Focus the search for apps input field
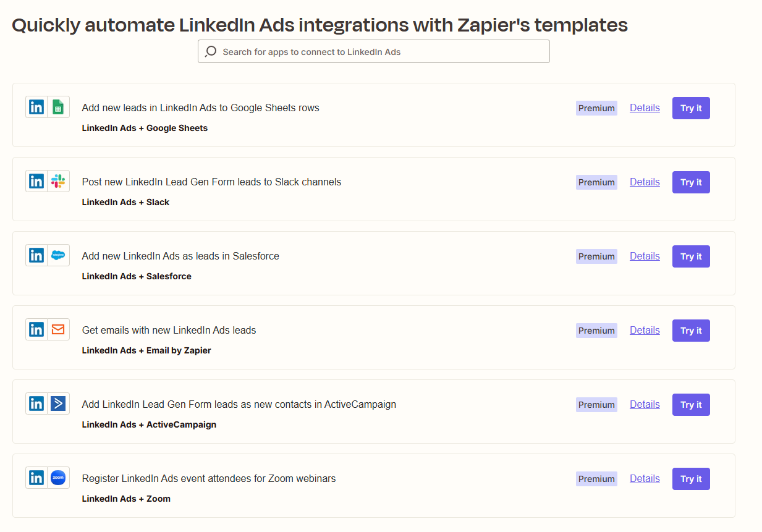The image size is (762, 532). coord(373,51)
